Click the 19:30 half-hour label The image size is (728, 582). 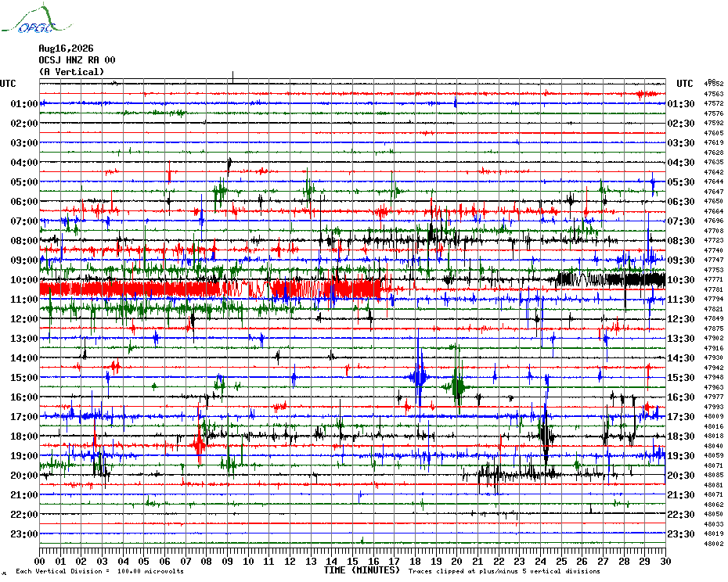(681, 456)
